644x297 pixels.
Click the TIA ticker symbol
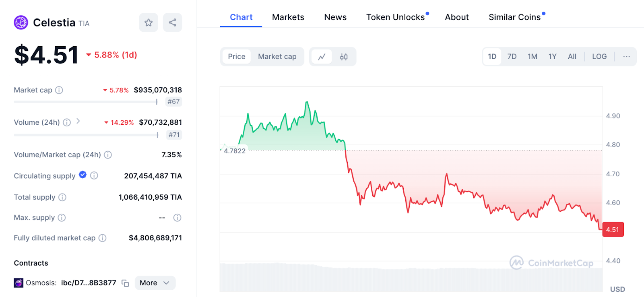[x=84, y=24]
